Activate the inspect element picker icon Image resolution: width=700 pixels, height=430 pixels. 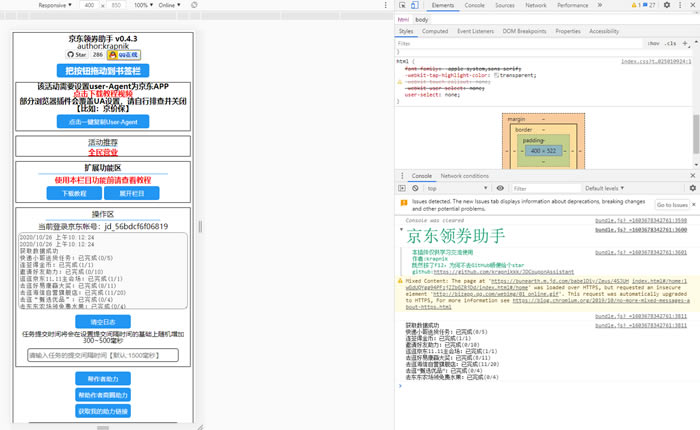[402, 5]
